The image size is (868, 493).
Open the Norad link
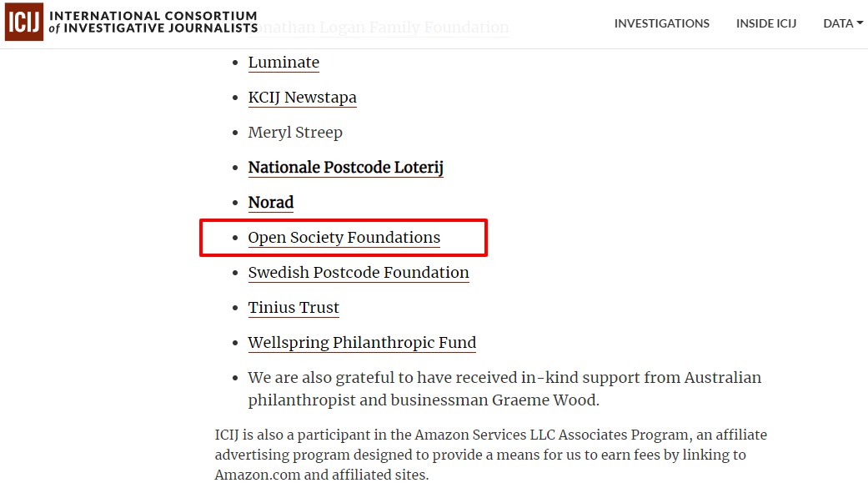(271, 202)
